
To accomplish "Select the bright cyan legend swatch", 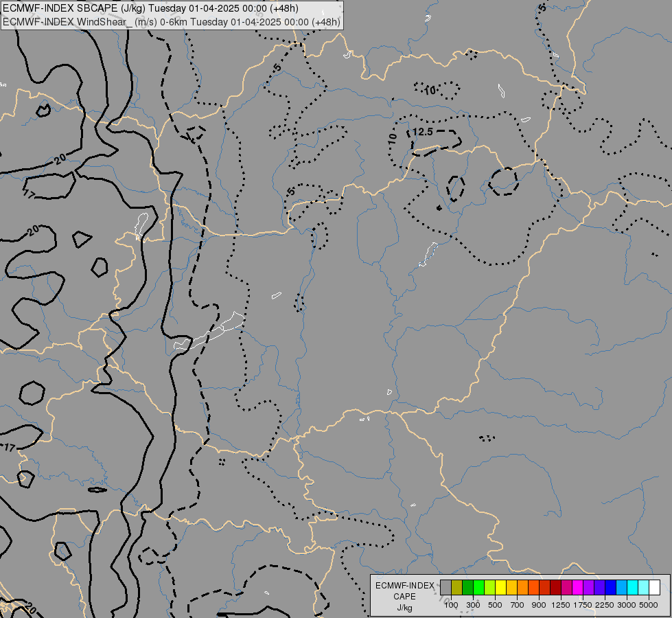I will click(x=633, y=587).
